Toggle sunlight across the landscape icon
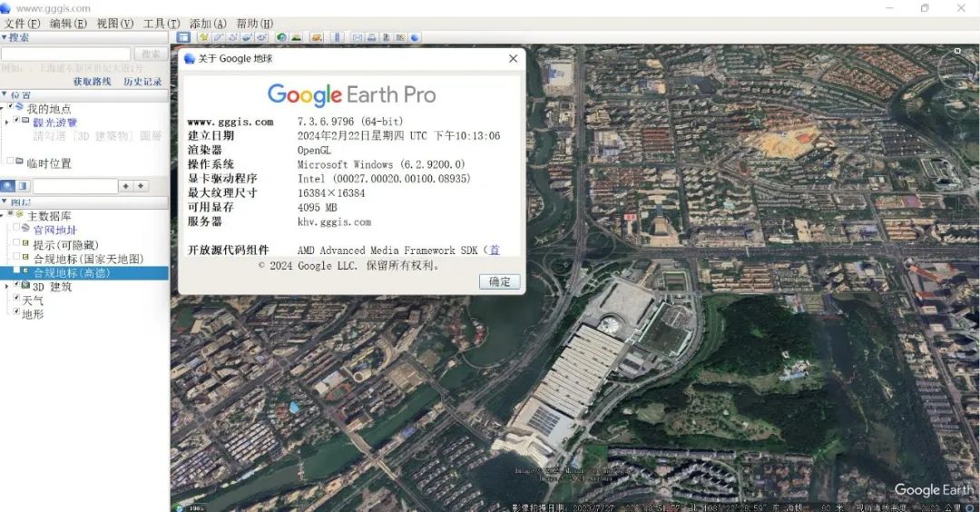980x512 pixels. tap(296, 37)
